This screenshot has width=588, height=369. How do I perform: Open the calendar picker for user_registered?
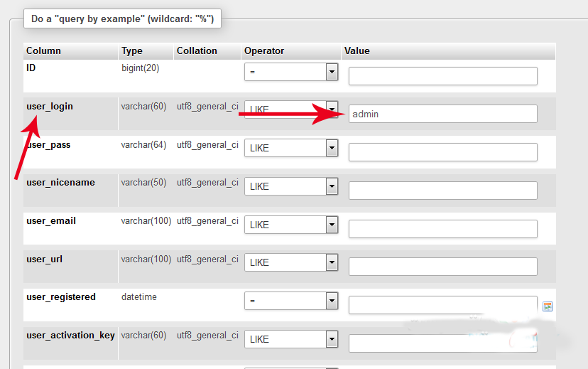(x=548, y=306)
